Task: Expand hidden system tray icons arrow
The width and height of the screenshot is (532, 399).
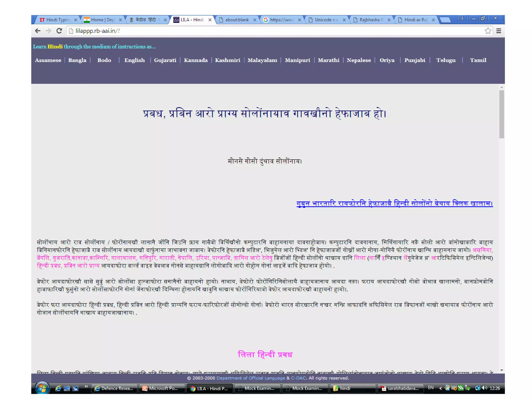Action: [440, 388]
